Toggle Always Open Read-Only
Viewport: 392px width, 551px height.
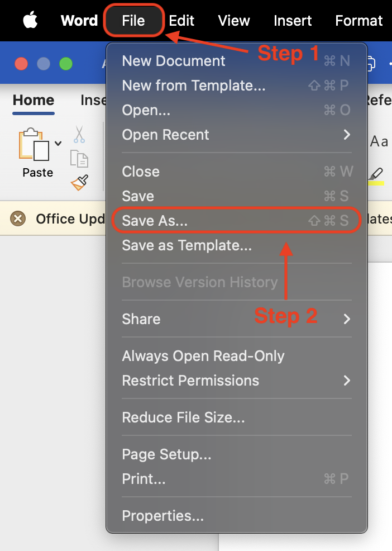point(203,356)
